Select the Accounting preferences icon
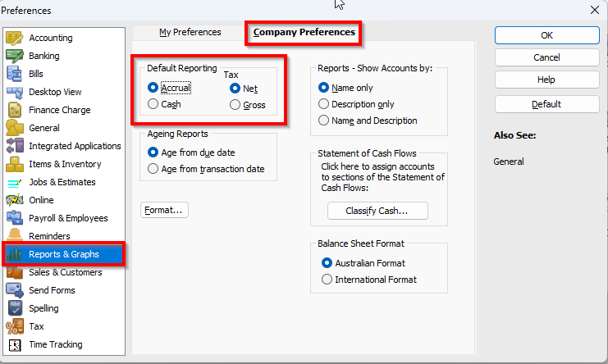608x364 pixels. 15,38
